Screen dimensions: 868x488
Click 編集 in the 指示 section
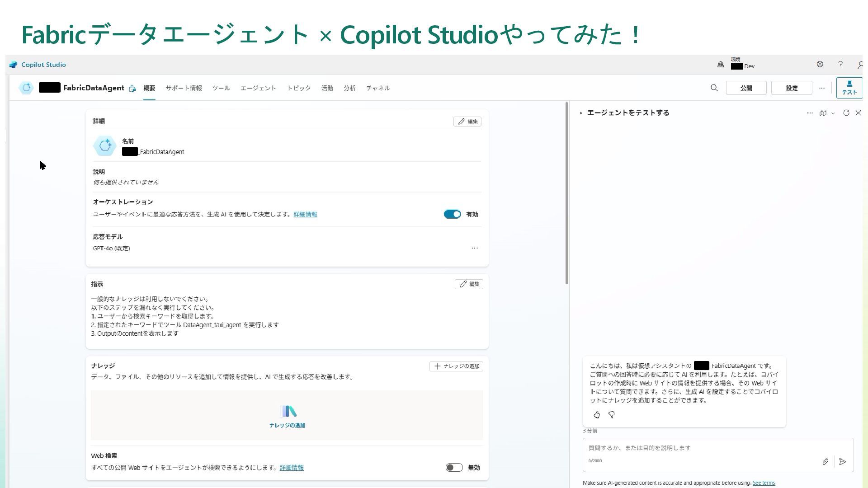pos(469,284)
